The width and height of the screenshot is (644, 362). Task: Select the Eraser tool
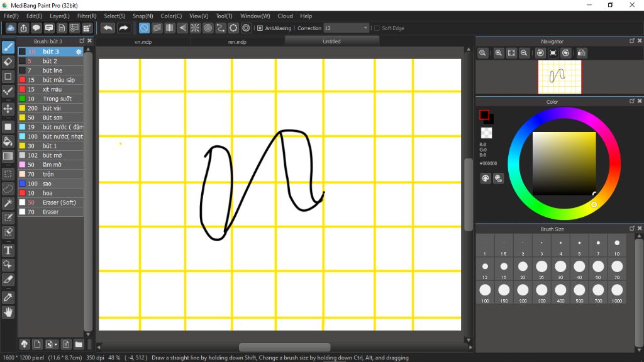[x=8, y=62]
